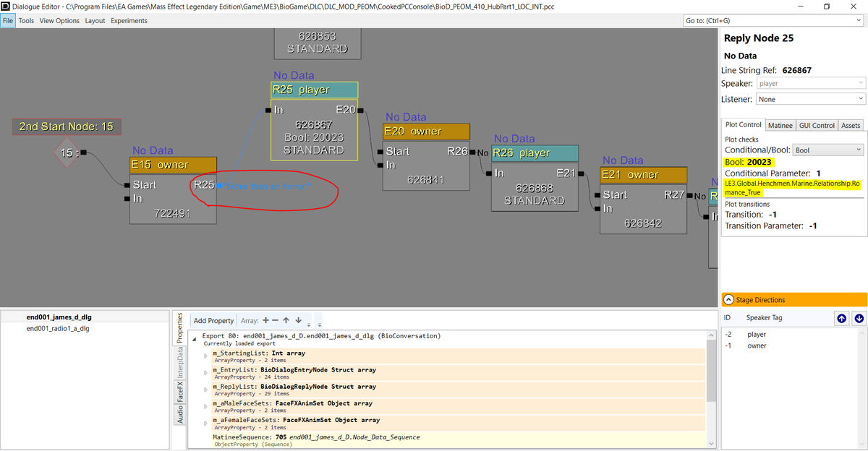Image resolution: width=868 pixels, height=451 pixels.
Task: Click the Line String Ref 626867 value
Action: pos(797,70)
